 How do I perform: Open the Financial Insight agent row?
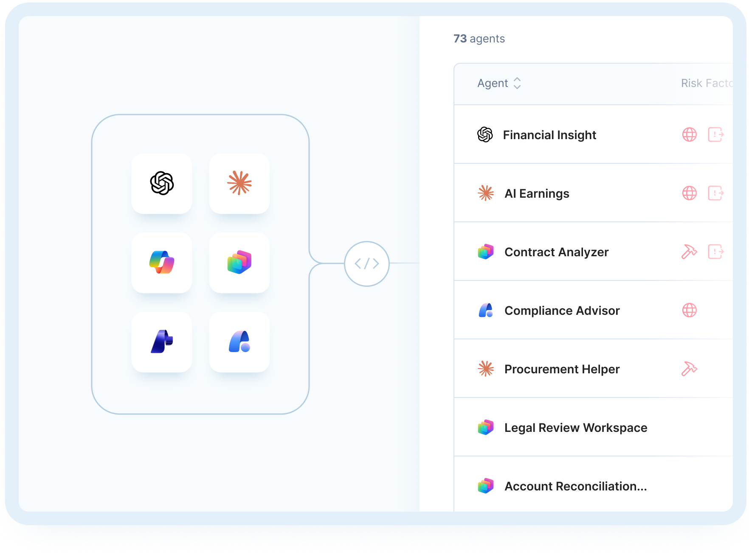point(594,134)
